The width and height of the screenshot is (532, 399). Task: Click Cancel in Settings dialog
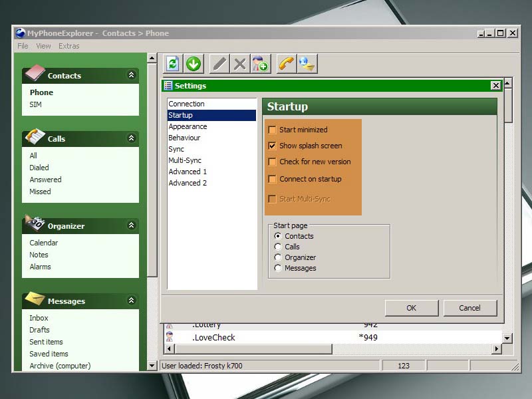[470, 308]
